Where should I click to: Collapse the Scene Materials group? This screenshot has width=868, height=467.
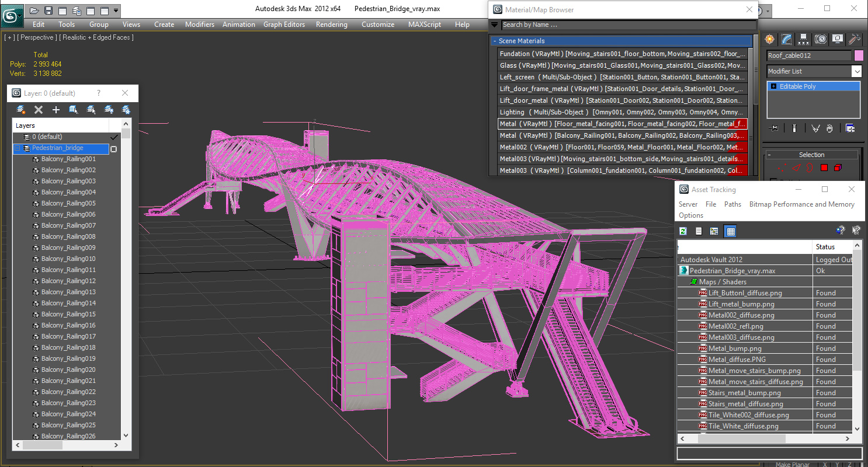point(495,41)
